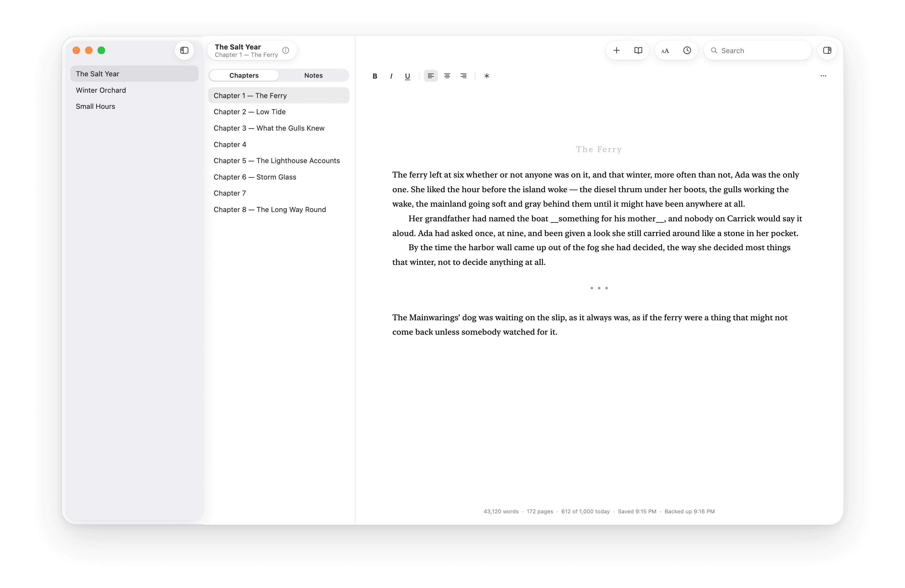
Task: Open Chapter 5 — The Lighthouse Accounts
Action: click(x=279, y=160)
